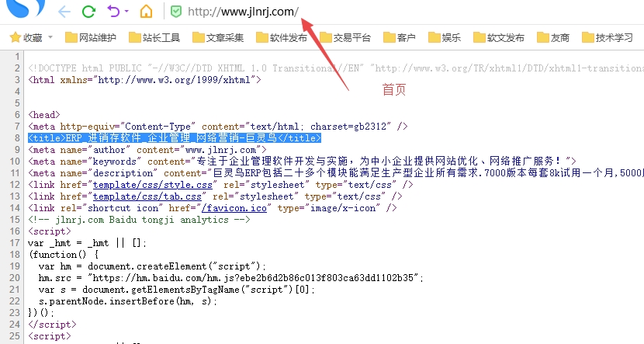
Task: Open the 文章采集 bookmark folder
Action: click(x=217, y=37)
